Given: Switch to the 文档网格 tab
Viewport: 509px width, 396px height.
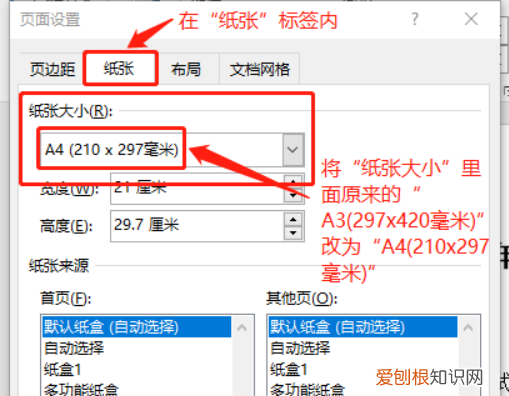Looking at the screenshot, I should coord(259,69).
